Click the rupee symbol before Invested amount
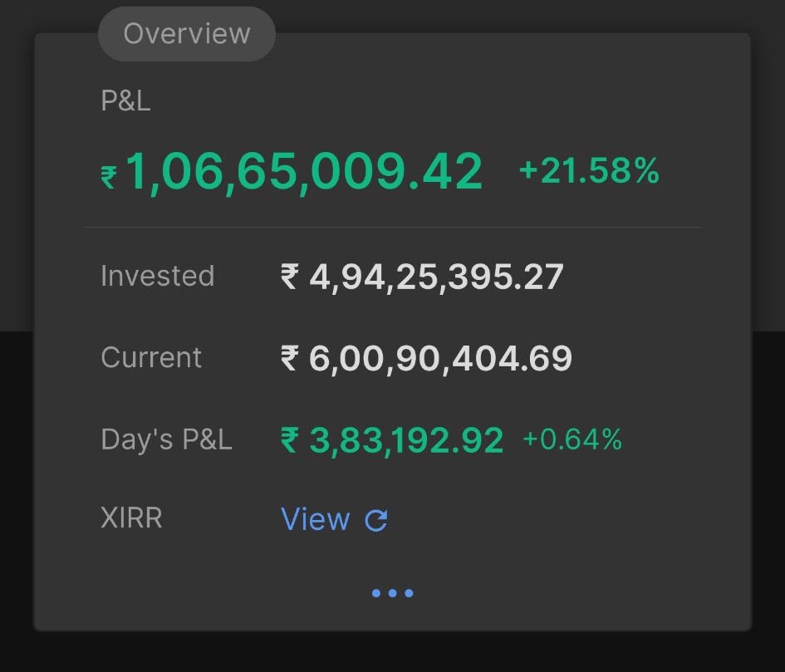The width and height of the screenshot is (785, 672). 290,277
